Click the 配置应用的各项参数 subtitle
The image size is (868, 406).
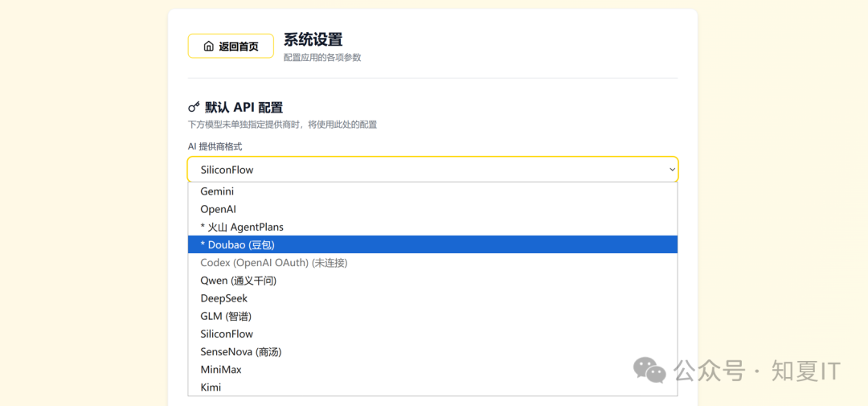pos(322,57)
